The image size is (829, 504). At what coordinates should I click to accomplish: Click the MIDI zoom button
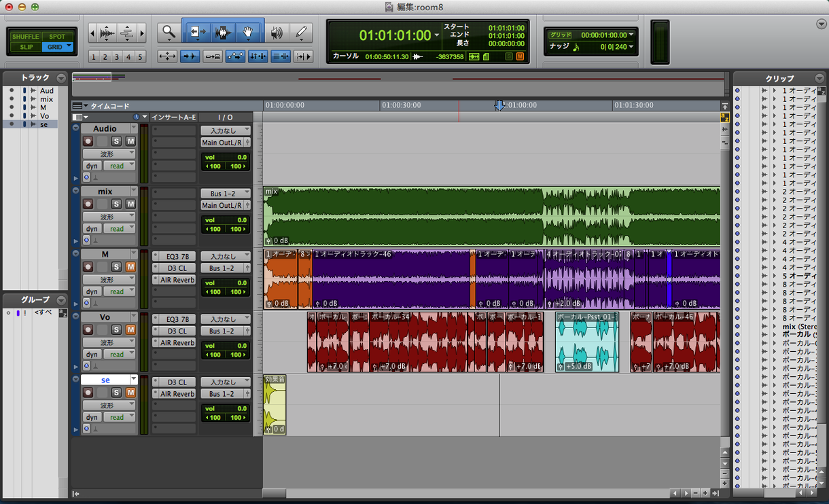coord(126,32)
